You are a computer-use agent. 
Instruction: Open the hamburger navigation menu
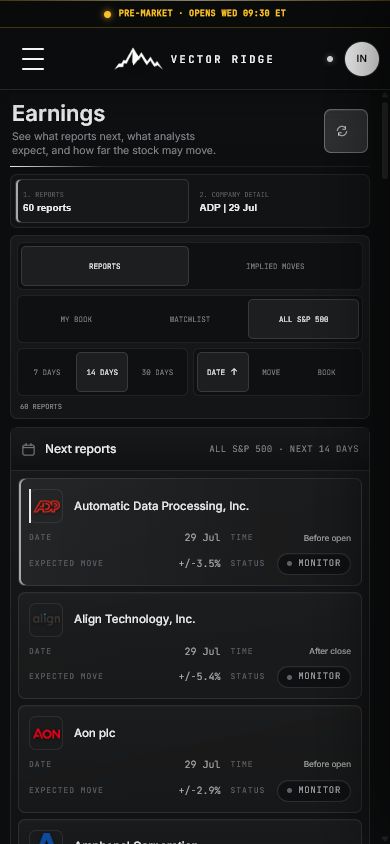(x=33, y=59)
